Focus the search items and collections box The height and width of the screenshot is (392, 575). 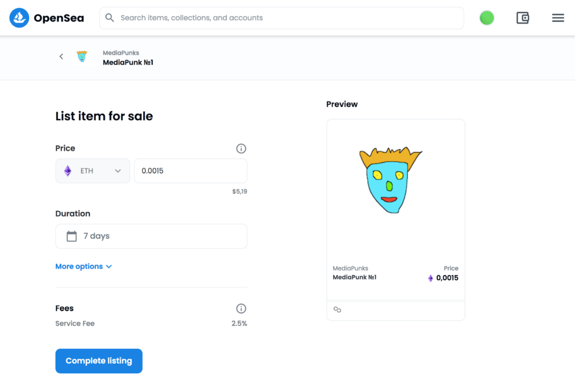[x=286, y=18]
